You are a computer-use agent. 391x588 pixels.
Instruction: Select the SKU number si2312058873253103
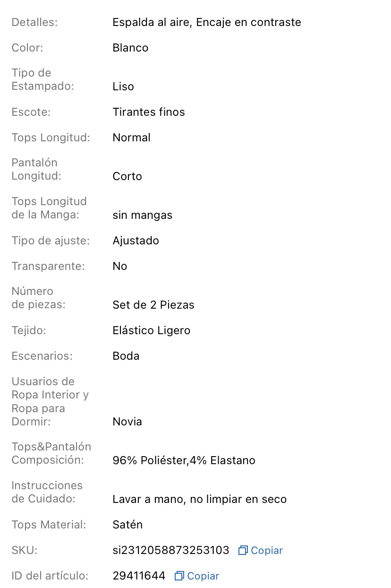point(171,550)
